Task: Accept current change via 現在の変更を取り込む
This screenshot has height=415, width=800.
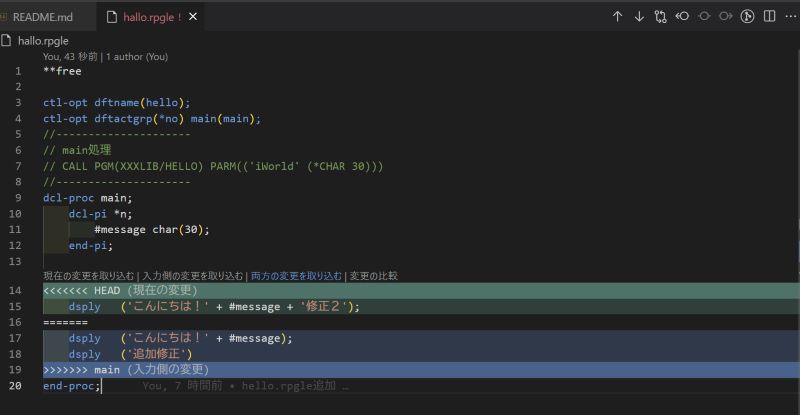Action: 89,276
